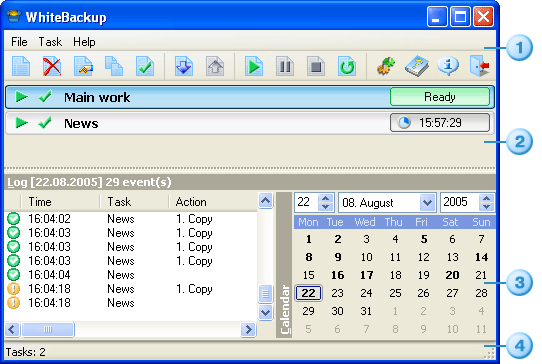Open the edit task properties icon
This screenshot has width=542, height=364.
83,66
